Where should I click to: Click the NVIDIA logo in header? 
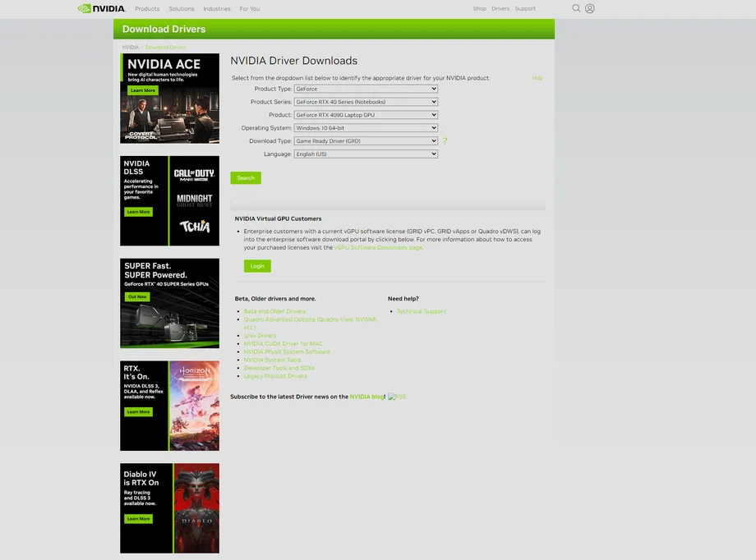[x=101, y=9]
